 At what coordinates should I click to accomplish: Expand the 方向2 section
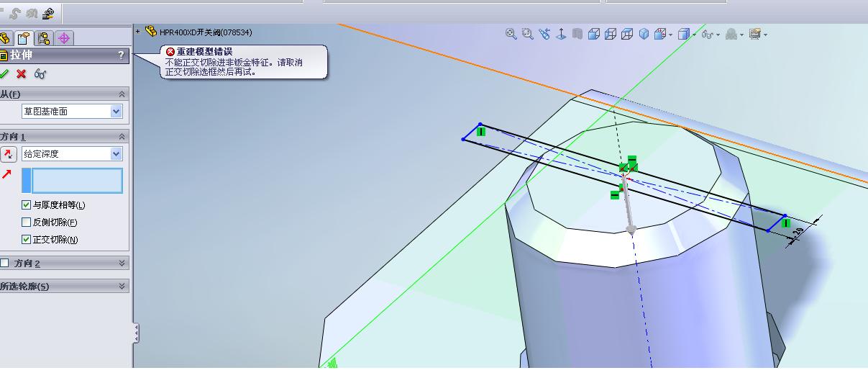122,263
